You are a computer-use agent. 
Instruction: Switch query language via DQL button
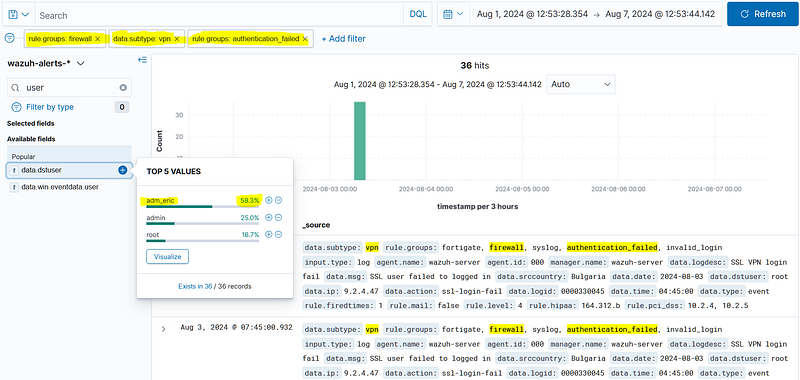coord(418,14)
